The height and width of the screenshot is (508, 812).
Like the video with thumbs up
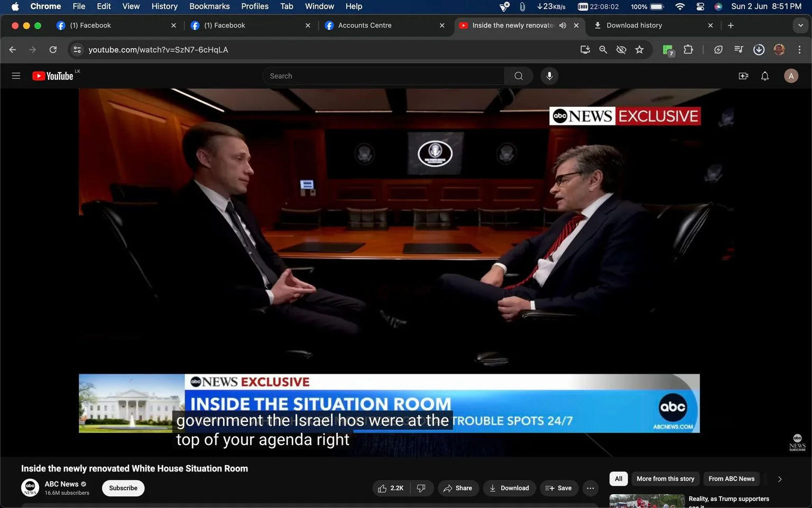pyautogui.click(x=391, y=488)
